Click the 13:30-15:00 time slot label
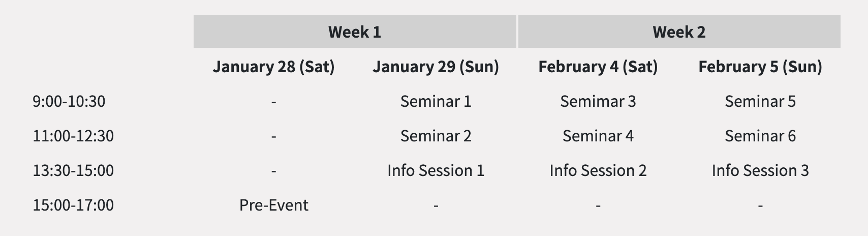Viewport: 868px width, 236px height. click(73, 170)
